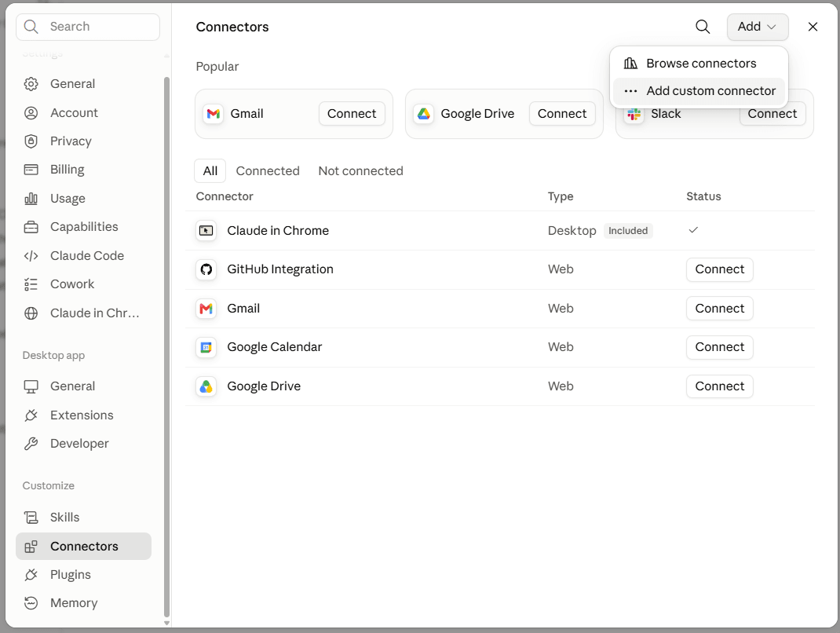Click the Claude Code brackets icon

pyautogui.click(x=31, y=256)
